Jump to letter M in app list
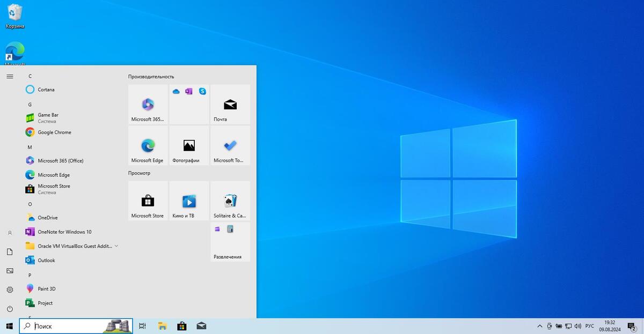The width and height of the screenshot is (644, 334). point(30,147)
